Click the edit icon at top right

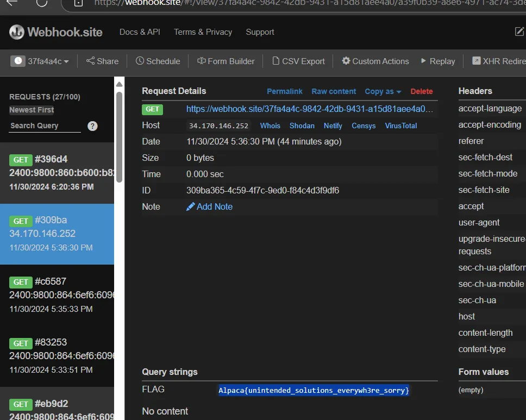(x=519, y=32)
